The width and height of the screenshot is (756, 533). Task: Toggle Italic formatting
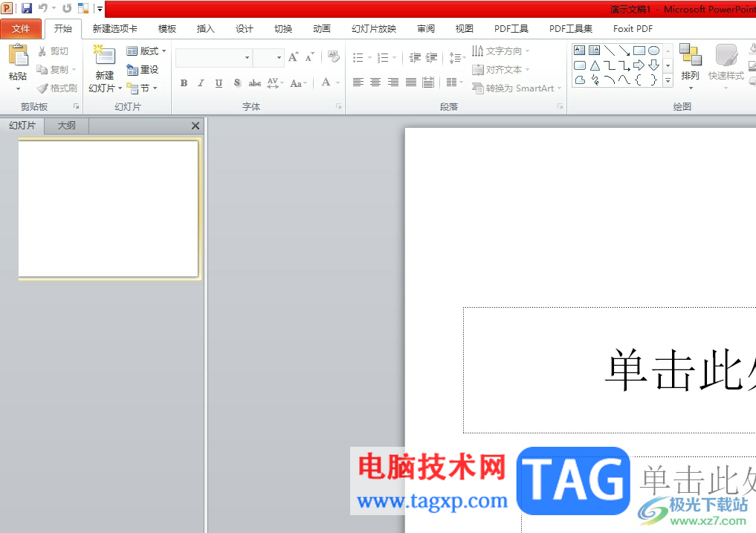[201, 83]
